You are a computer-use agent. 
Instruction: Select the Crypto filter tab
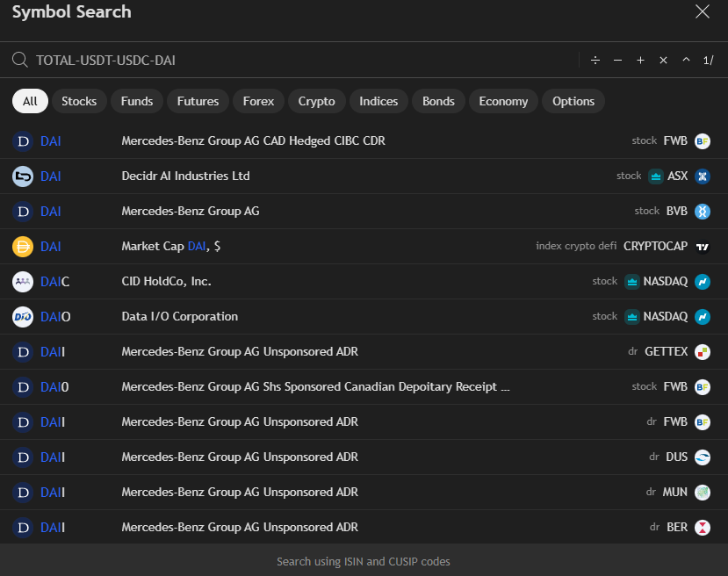coord(316,101)
